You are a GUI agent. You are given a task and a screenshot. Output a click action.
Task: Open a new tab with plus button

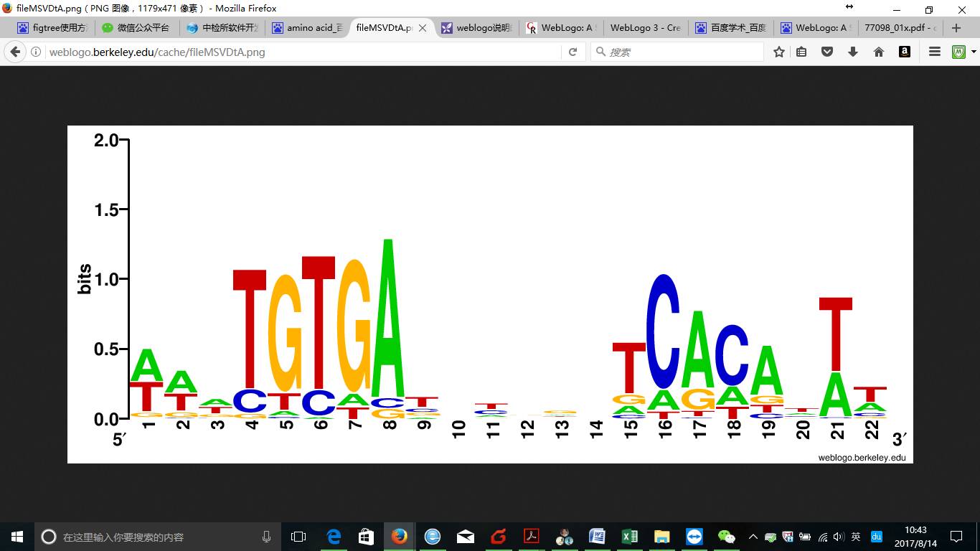(956, 28)
